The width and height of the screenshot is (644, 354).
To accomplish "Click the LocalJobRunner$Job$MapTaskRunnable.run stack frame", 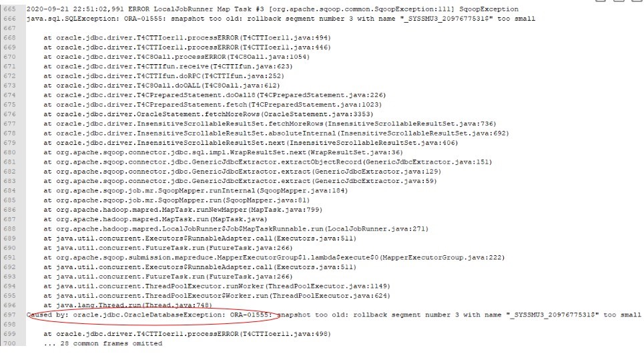I will 236,229.
